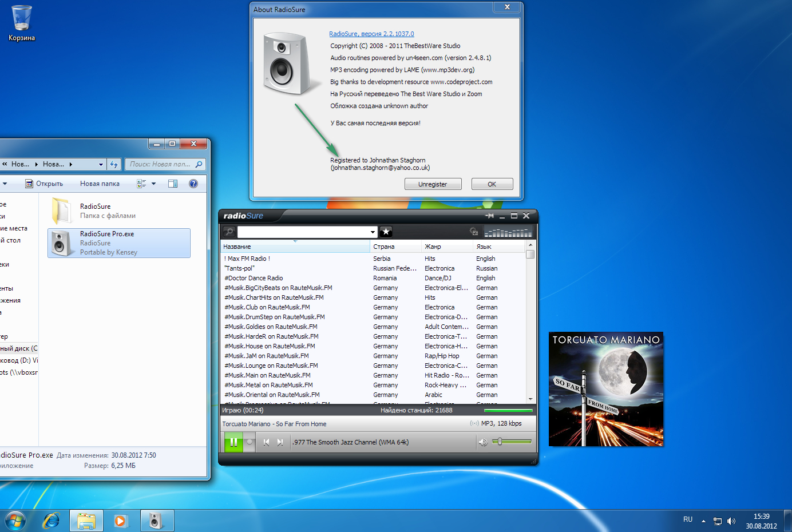Open the RadioSure version 2.2.1037.0 link
The height and width of the screenshot is (532, 792).
click(371, 34)
